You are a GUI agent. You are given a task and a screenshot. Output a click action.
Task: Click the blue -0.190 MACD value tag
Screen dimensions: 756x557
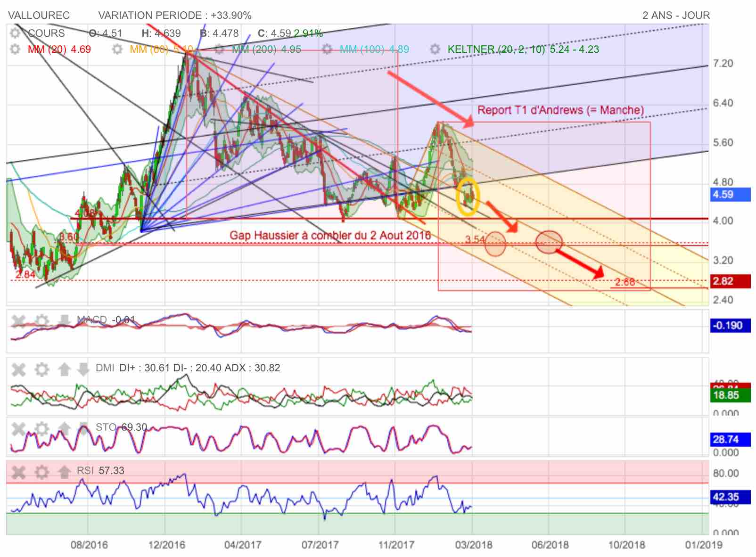[x=730, y=326]
